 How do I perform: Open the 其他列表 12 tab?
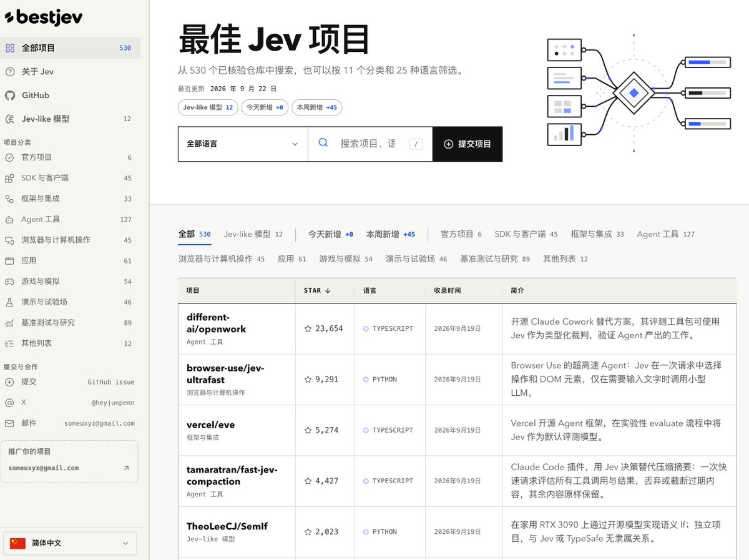565,258
